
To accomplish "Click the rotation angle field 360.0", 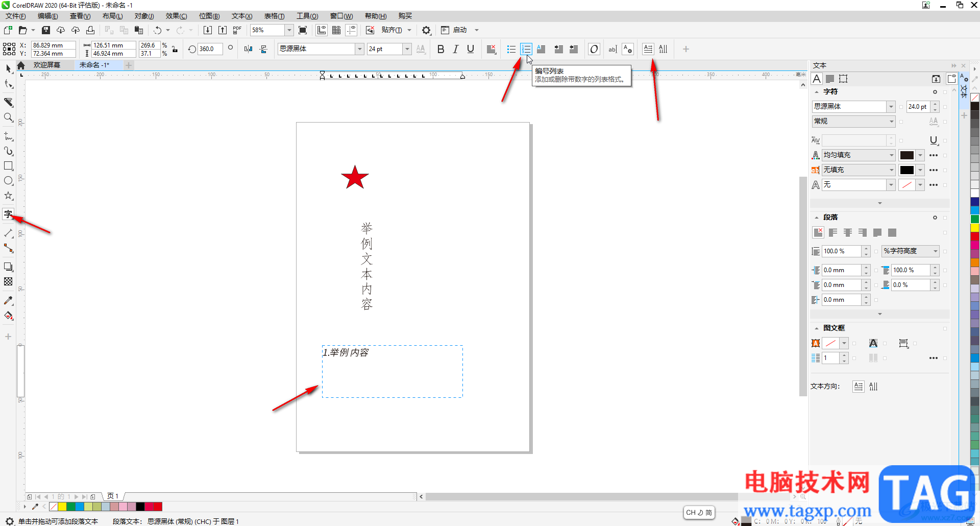I will 210,49.
